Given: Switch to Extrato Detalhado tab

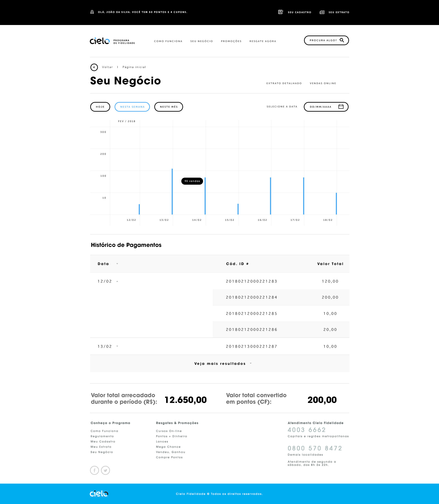Looking at the screenshot, I should [x=284, y=83].
